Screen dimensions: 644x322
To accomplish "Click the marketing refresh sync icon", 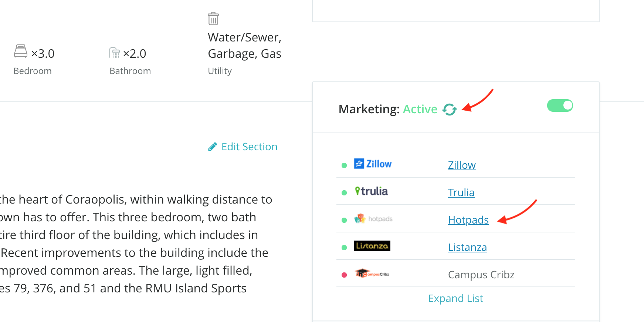I will [x=450, y=110].
